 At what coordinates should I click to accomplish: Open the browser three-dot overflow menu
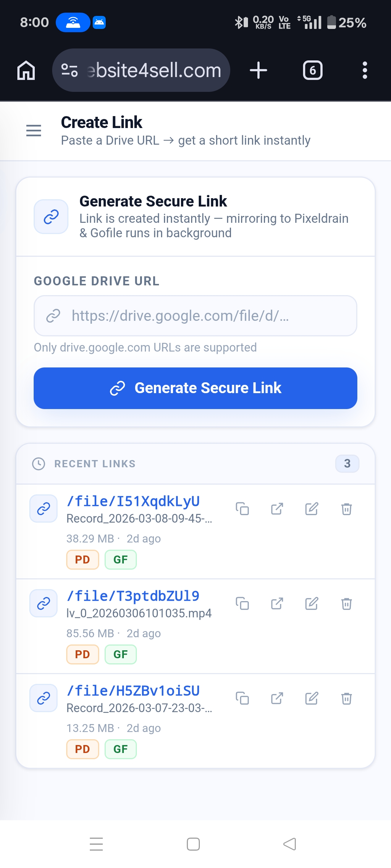click(365, 70)
